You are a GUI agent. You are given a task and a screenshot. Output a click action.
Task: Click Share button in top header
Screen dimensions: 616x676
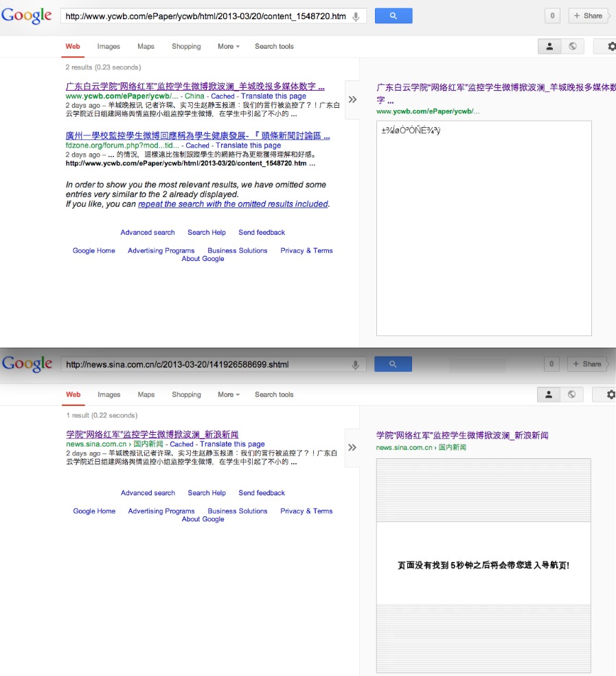click(588, 16)
